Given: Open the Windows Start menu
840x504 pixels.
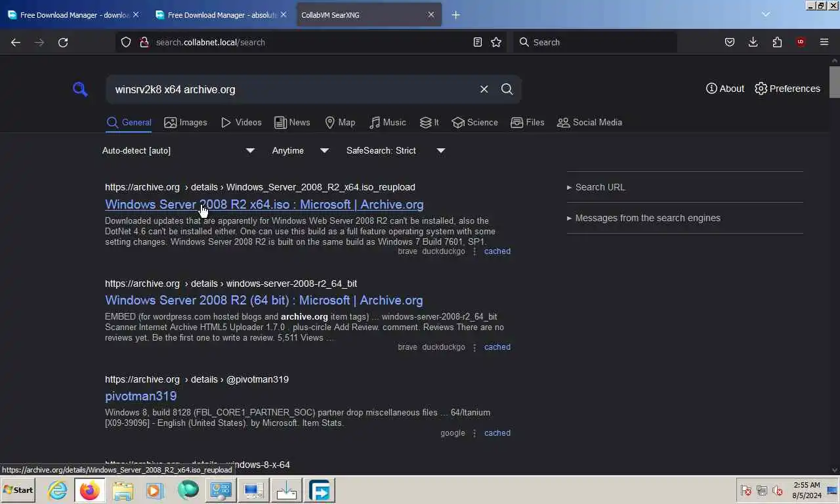Looking at the screenshot, I should coord(18,490).
